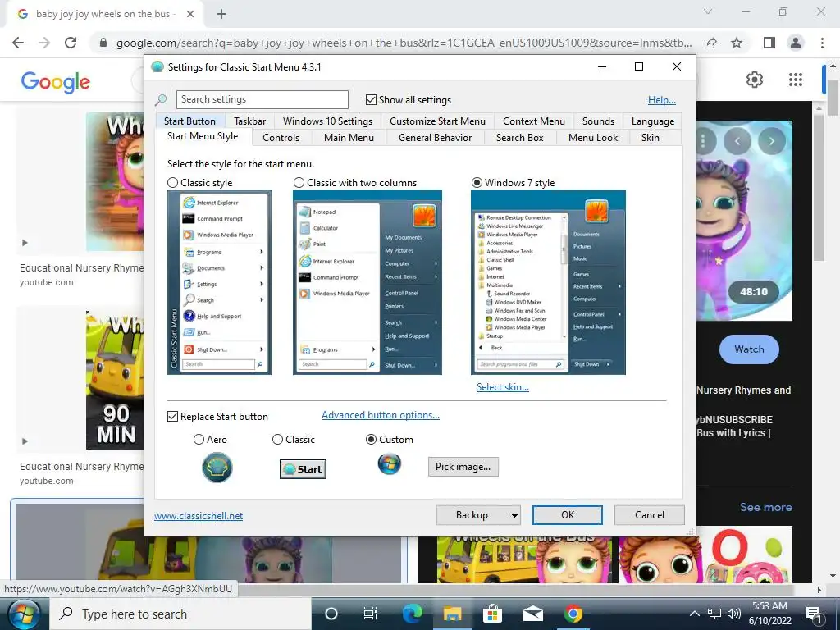The height and width of the screenshot is (630, 840).
Task: Open the Sounds tab
Action: 598,121
